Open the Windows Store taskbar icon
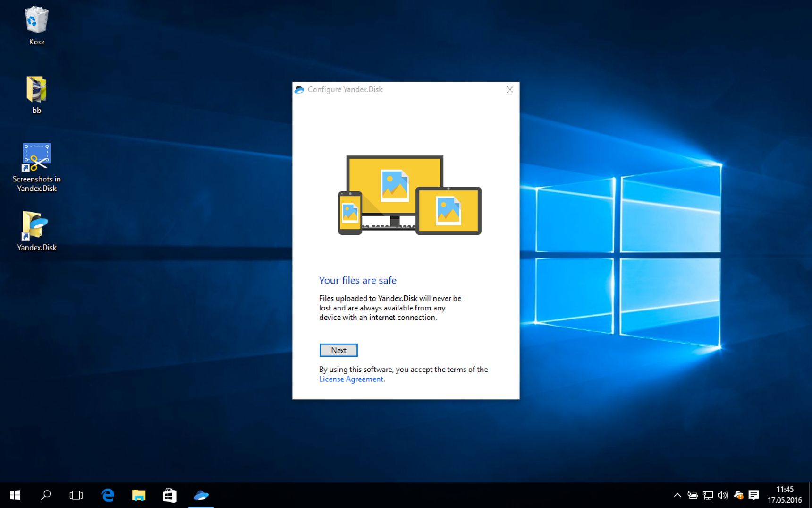Image resolution: width=812 pixels, height=508 pixels. (x=169, y=495)
